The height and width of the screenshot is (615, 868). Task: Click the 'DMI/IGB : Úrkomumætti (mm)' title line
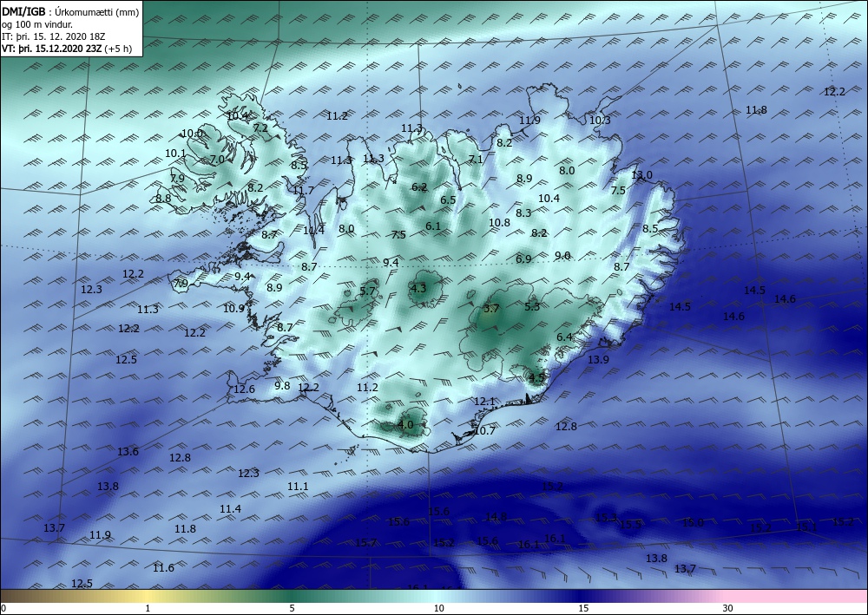70,10
